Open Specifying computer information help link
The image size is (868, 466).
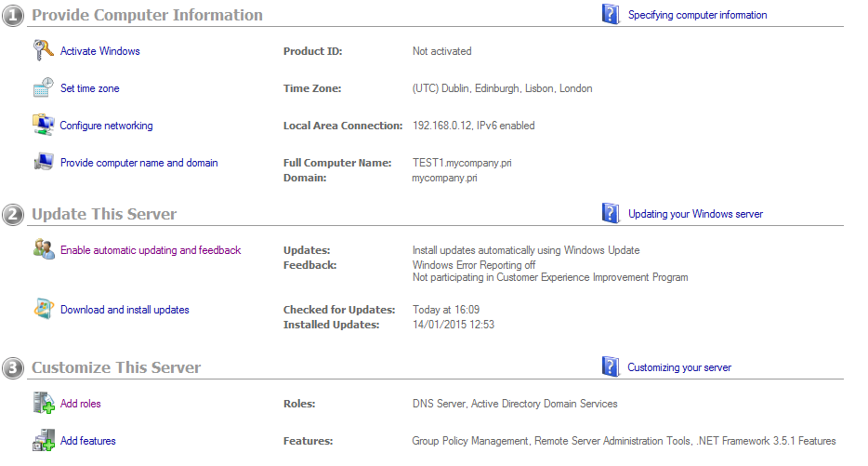[698, 15]
